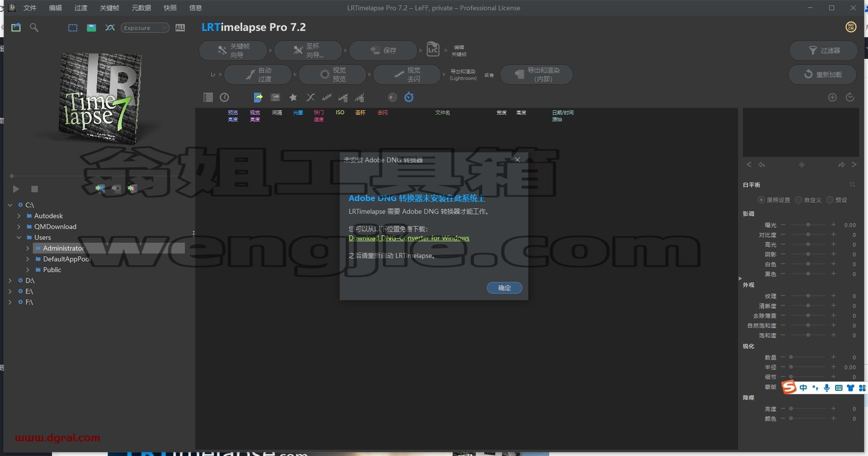Viewport: 868px width, 456px height.
Task: Open the 编辑 menu
Action: (55, 8)
